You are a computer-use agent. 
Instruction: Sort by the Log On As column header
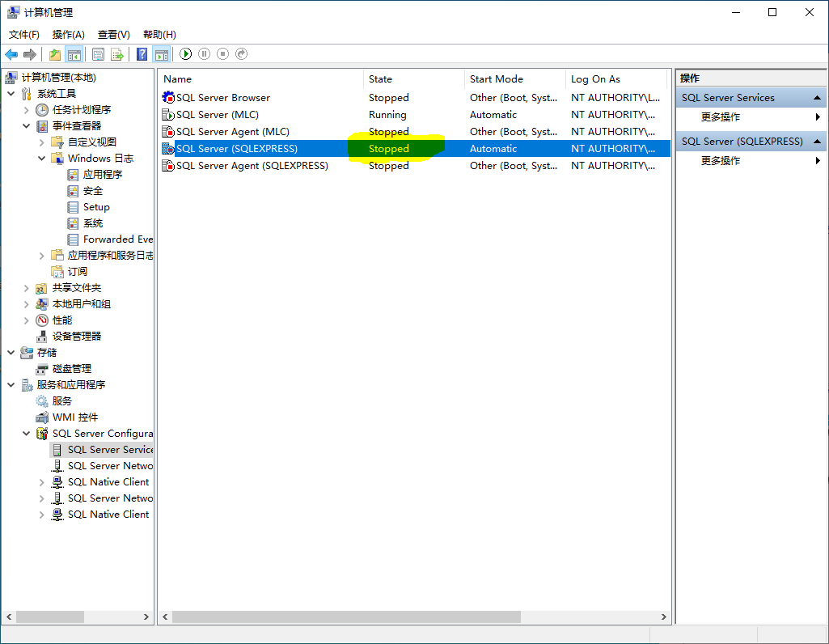tap(616, 78)
